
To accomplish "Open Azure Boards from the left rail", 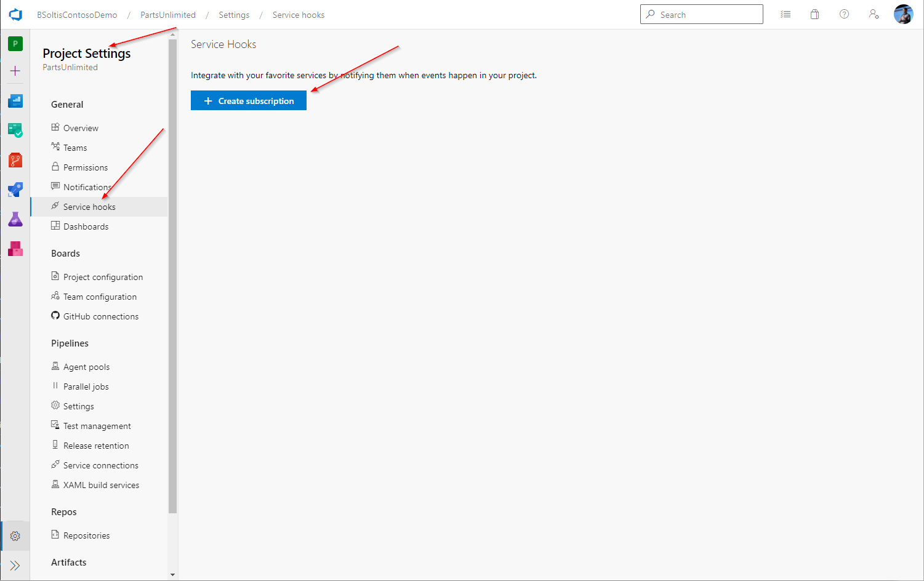I will (15, 130).
